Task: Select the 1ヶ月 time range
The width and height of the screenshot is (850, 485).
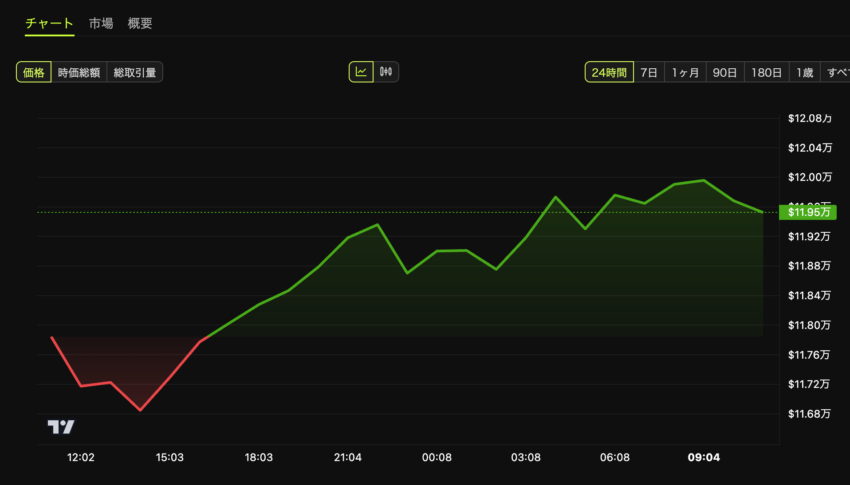Action: [685, 72]
